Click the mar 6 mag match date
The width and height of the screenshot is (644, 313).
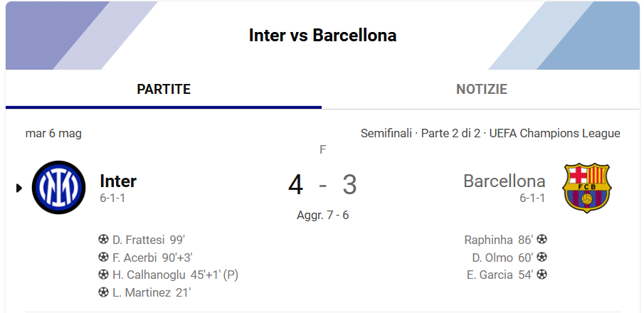tap(53, 134)
